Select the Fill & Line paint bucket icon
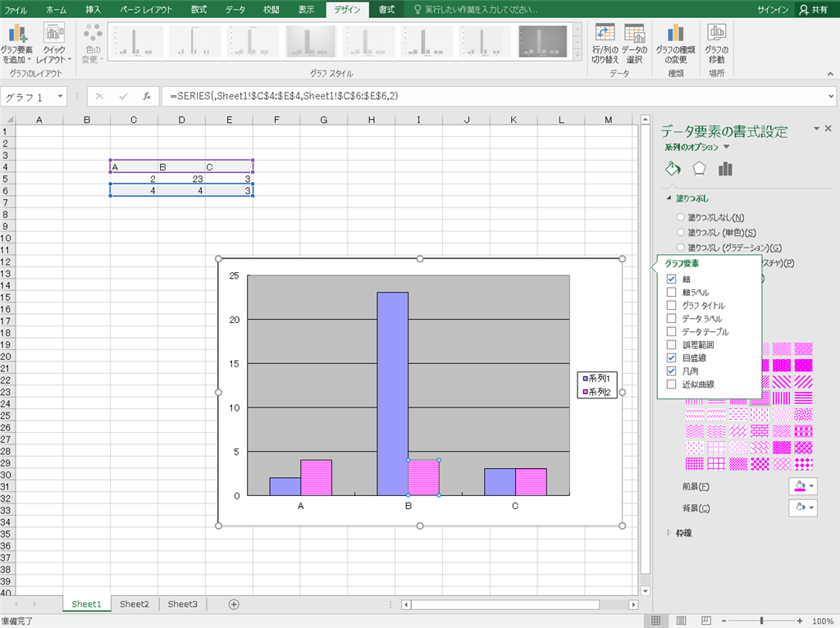The width and height of the screenshot is (840, 628). 673,169
